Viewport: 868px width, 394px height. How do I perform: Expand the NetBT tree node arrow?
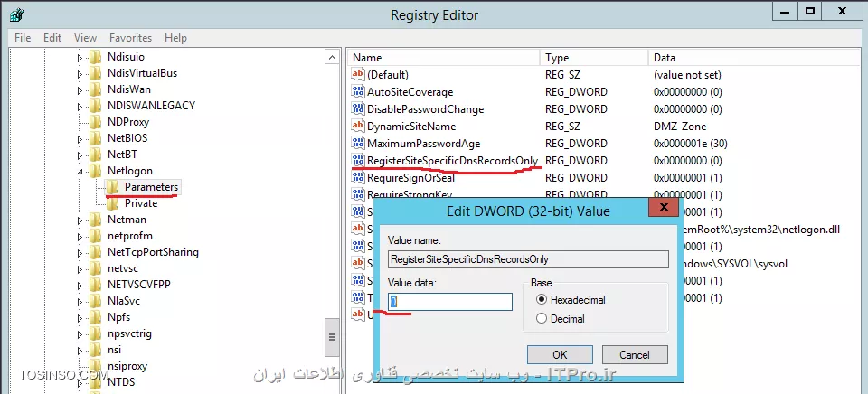tap(80, 155)
